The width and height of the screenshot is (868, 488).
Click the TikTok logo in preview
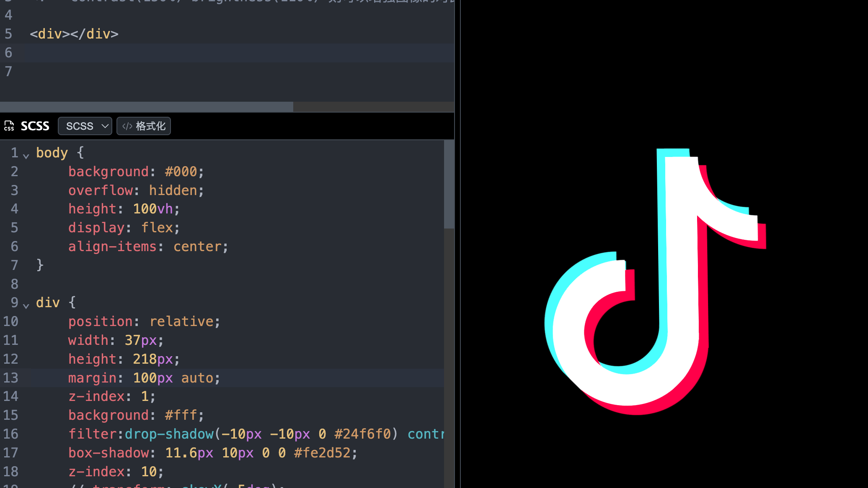pyautogui.click(x=656, y=281)
